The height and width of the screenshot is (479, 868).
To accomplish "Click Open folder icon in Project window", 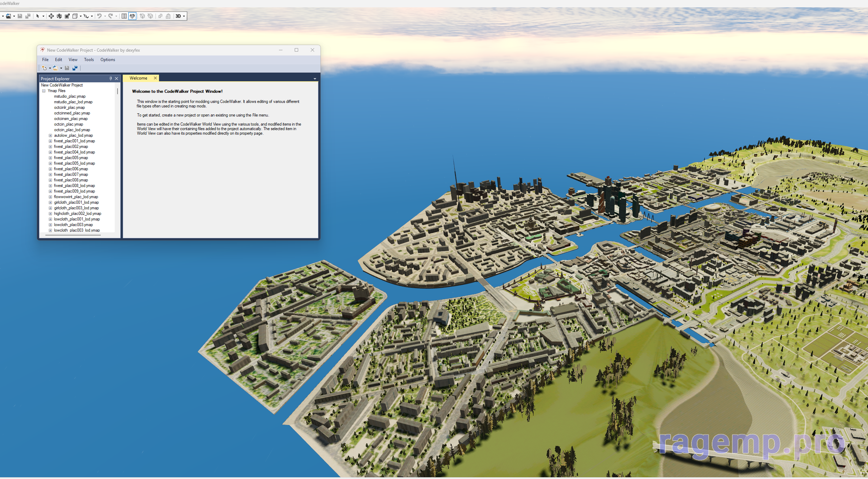I will (x=55, y=68).
